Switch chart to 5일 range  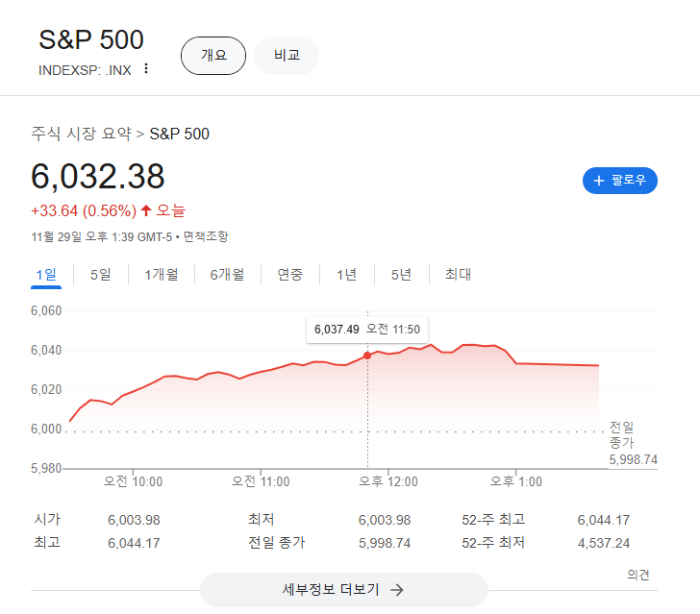coord(100,275)
